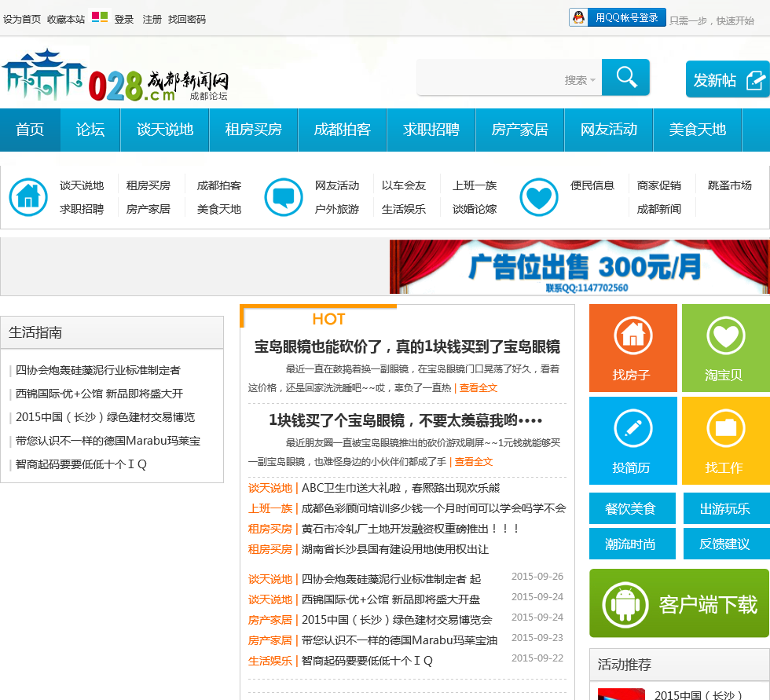
Task: Click the edit icon on 发新帖
Action: click(755, 80)
